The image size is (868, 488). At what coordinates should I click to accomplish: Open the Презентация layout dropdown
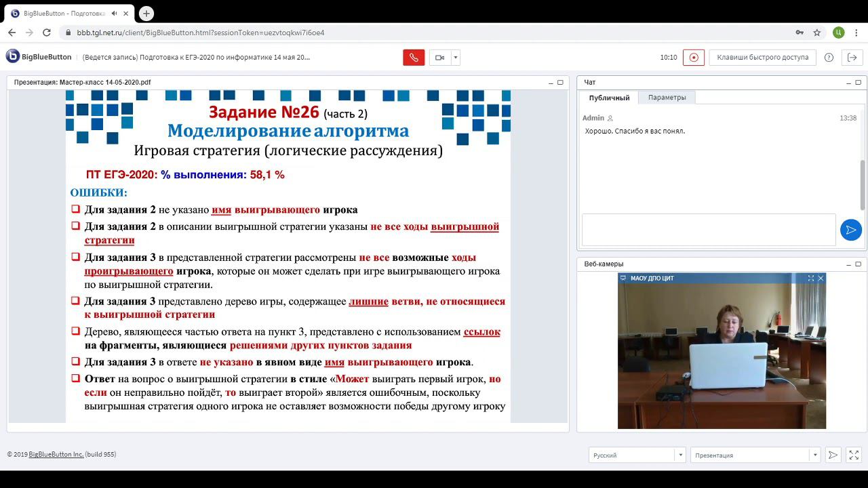[755, 455]
